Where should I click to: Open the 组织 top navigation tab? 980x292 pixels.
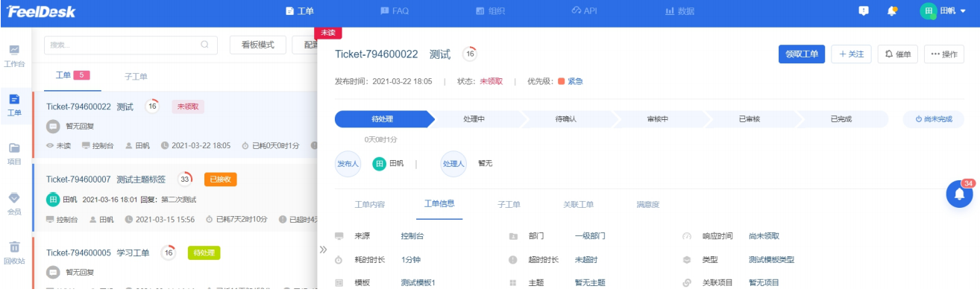tap(491, 11)
